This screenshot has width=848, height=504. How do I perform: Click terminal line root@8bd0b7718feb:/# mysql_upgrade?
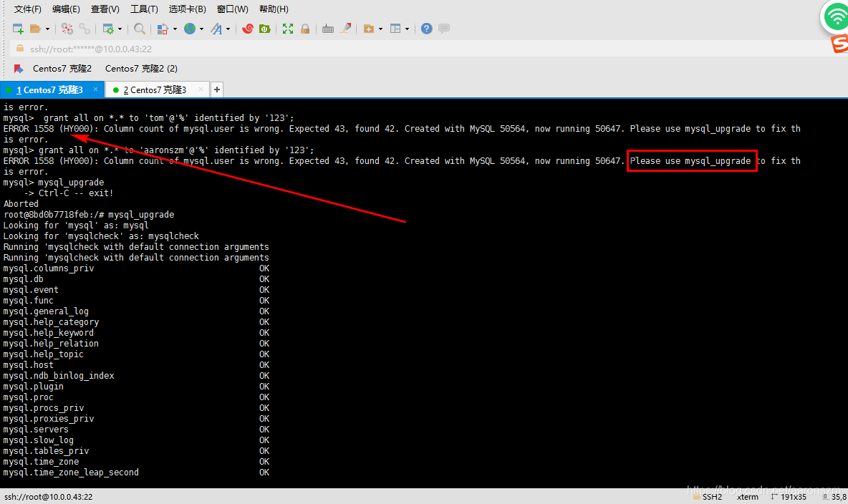coord(89,215)
